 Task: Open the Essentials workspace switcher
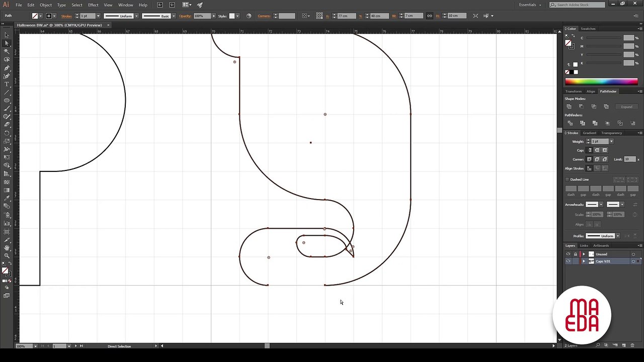pos(530,5)
